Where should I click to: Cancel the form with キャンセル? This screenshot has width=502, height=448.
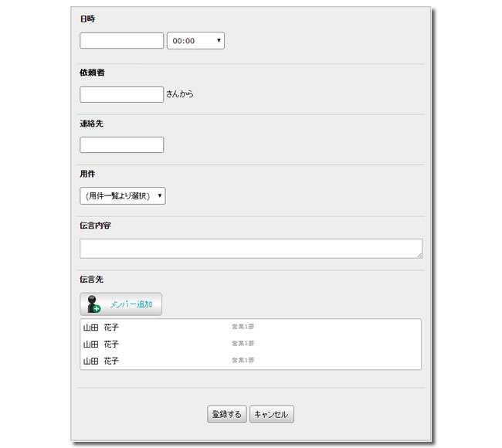pyautogui.click(x=273, y=414)
